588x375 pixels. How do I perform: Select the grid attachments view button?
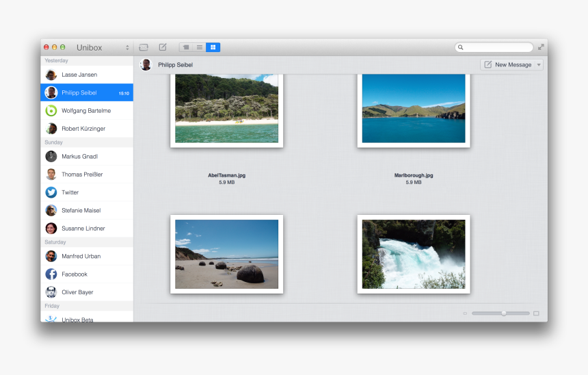point(213,47)
